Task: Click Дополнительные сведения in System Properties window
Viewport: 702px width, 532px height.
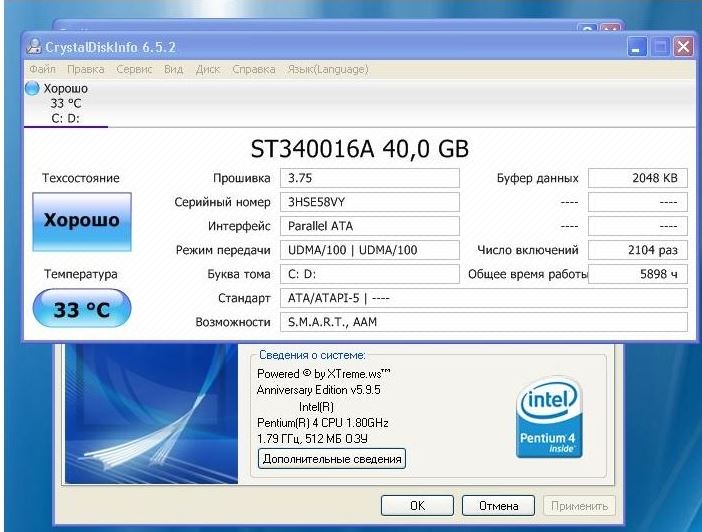Action: (332, 459)
